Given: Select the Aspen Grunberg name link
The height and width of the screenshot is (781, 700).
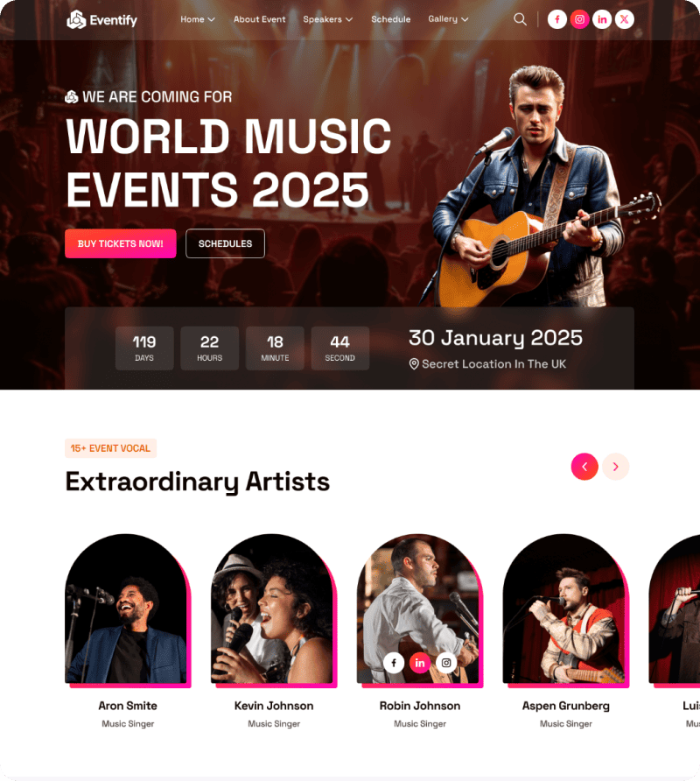Looking at the screenshot, I should click(566, 706).
